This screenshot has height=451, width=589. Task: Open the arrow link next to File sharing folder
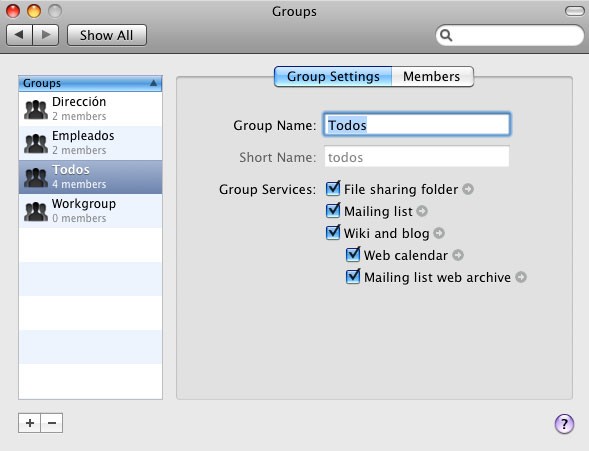468,189
